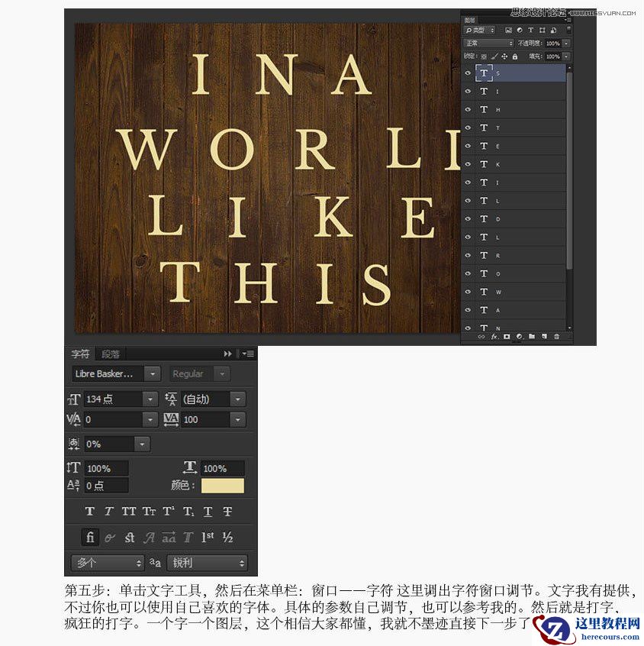The width and height of the screenshot is (644, 646).
Task: Open the blend mode dropdown showing 正常
Action: click(488, 43)
